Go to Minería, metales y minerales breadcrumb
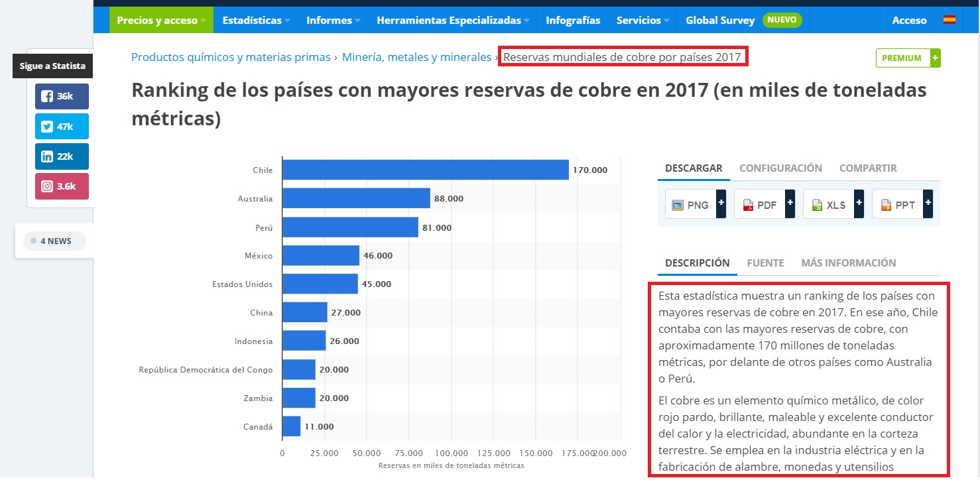This screenshot has width=980, height=480. click(x=416, y=57)
